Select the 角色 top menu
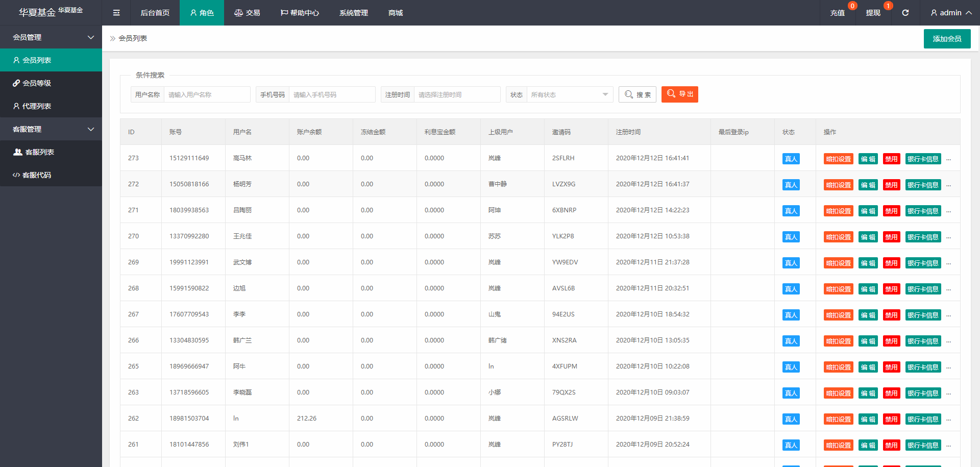 [202, 13]
